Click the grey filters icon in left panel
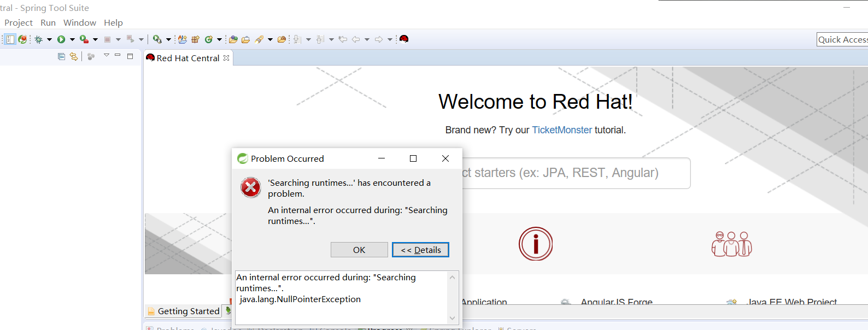This screenshot has width=868, height=330. [91, 56]
